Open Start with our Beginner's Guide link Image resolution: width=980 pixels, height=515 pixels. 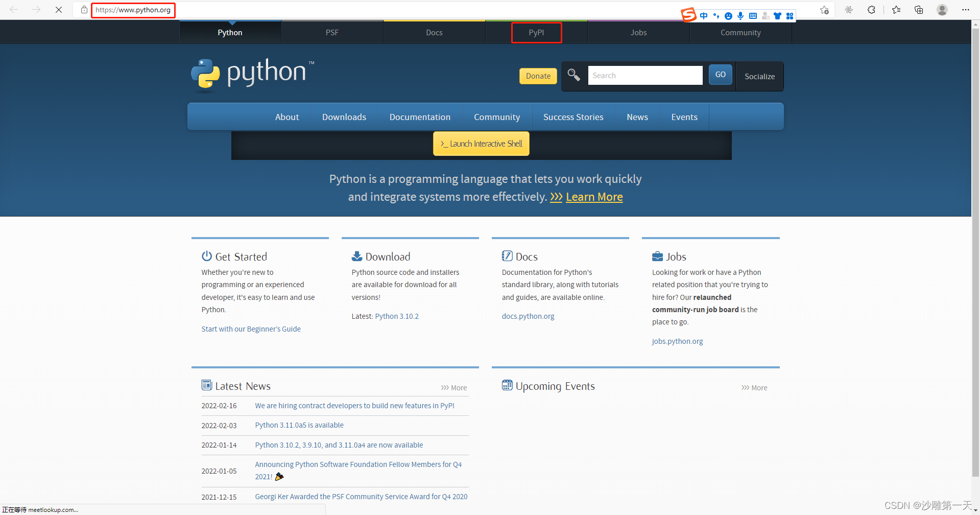click(x=251, y=329)
